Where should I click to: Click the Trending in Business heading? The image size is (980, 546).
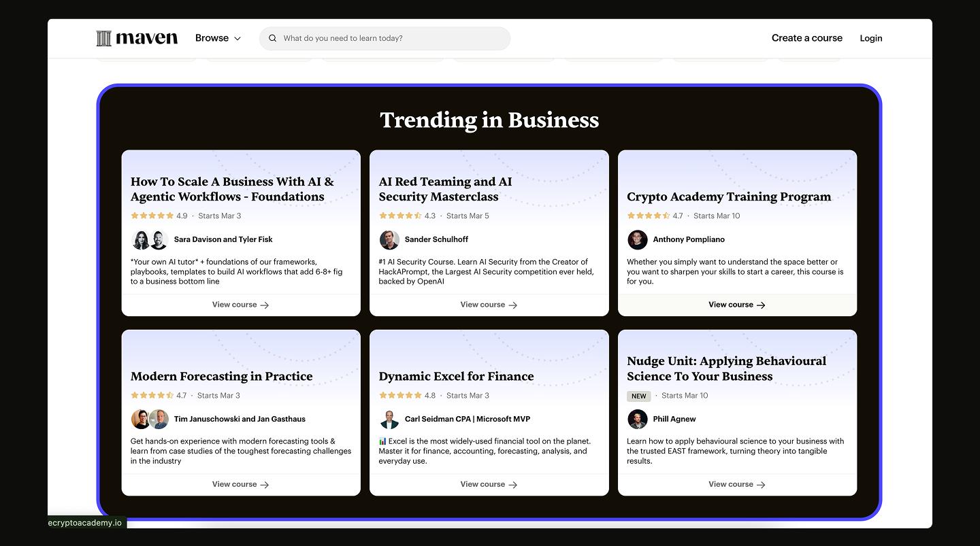pyautogui.click(x=489, y=120)
